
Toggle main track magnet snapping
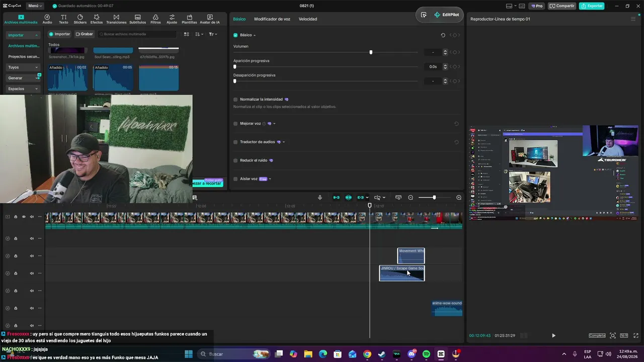(x=336, y=198)
